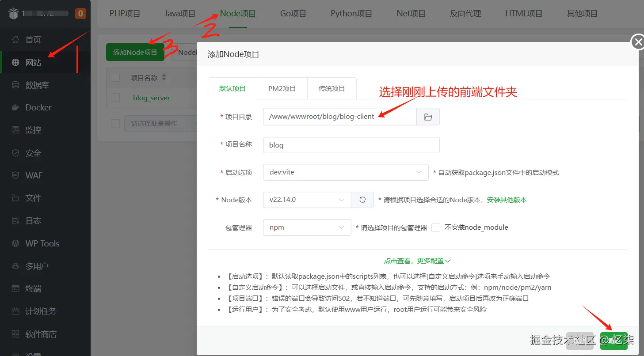This screenshot has height=356, width=644.
Task: Click the shield icon beside 安全
Action: pos(15,153)
